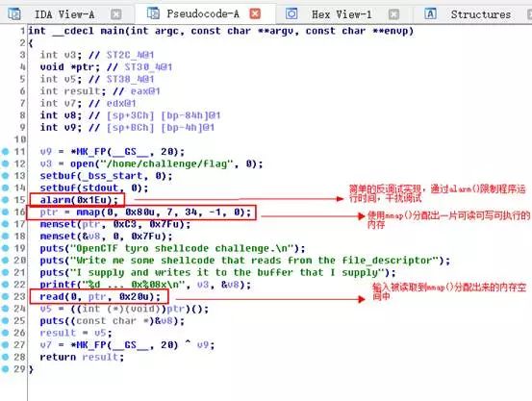Toggle breakpoint dot on line 23
532x401 pixels.
point(5,296)
